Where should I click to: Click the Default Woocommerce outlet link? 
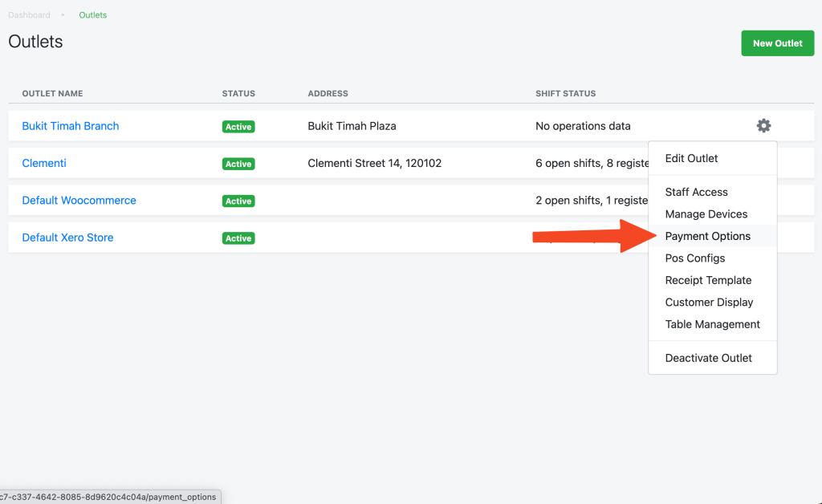pyautogui.click(x=79, y=201)
